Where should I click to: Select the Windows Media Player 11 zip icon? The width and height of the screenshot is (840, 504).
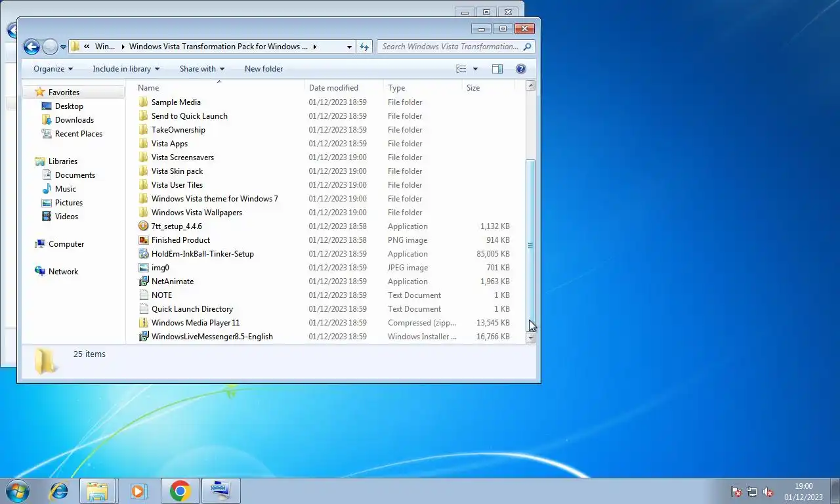click(144, 323)
